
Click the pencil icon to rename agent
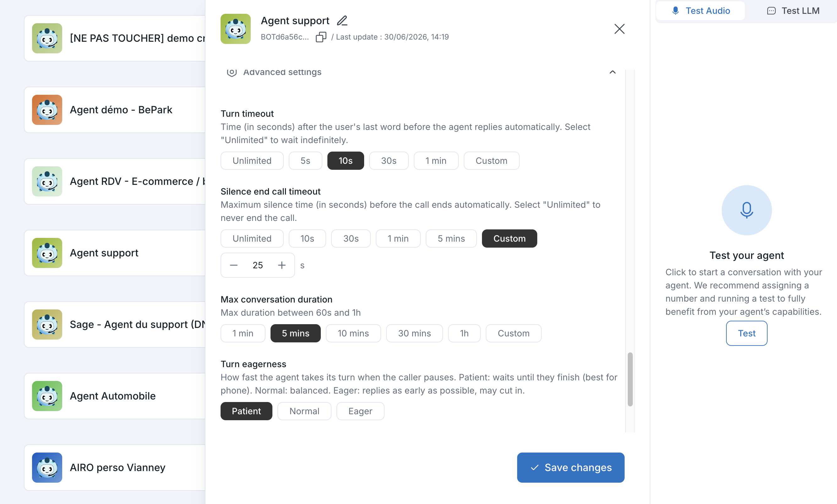coord(342,21)
